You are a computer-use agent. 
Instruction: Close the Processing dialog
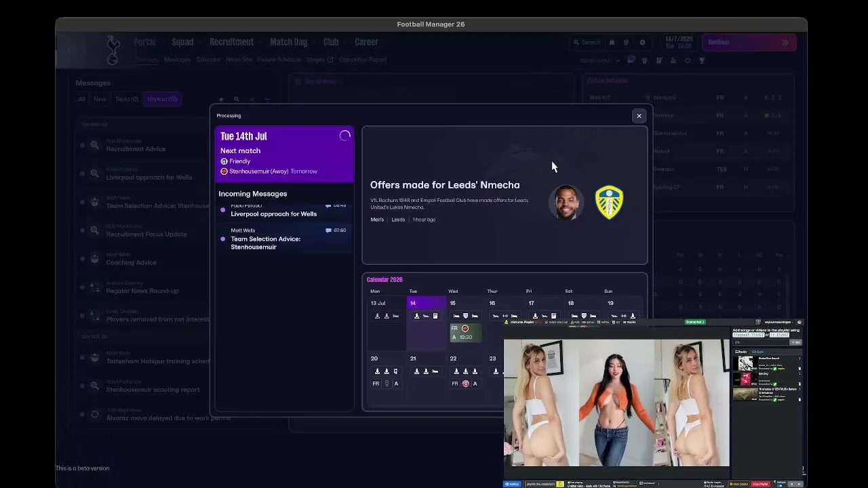pyautogui.click(x=639, y=116)
